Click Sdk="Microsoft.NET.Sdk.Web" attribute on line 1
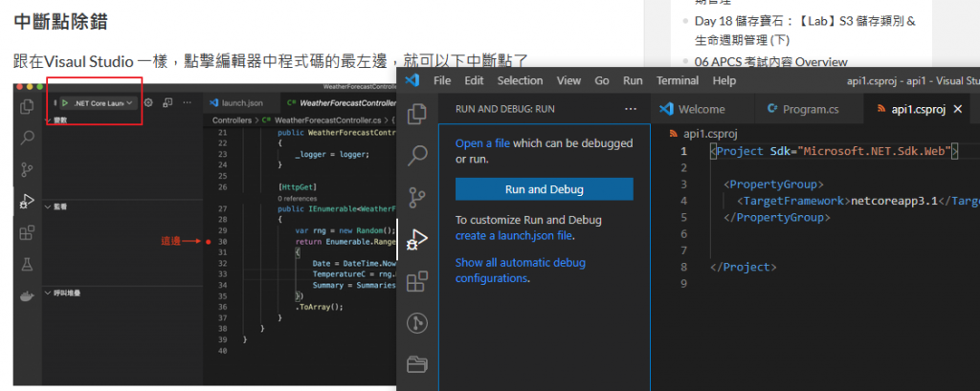 pyautogui.click(x=861, y=151)
